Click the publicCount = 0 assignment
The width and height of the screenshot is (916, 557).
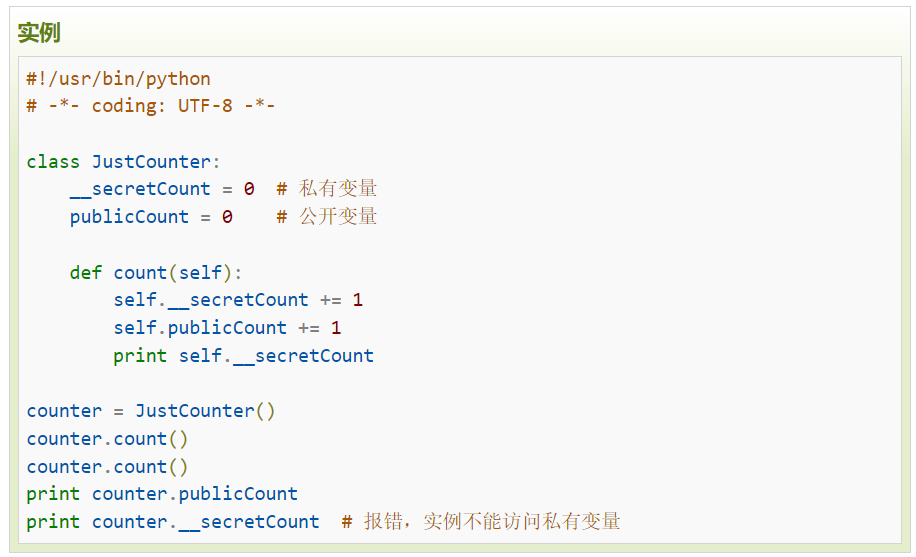tap(151, 217)
